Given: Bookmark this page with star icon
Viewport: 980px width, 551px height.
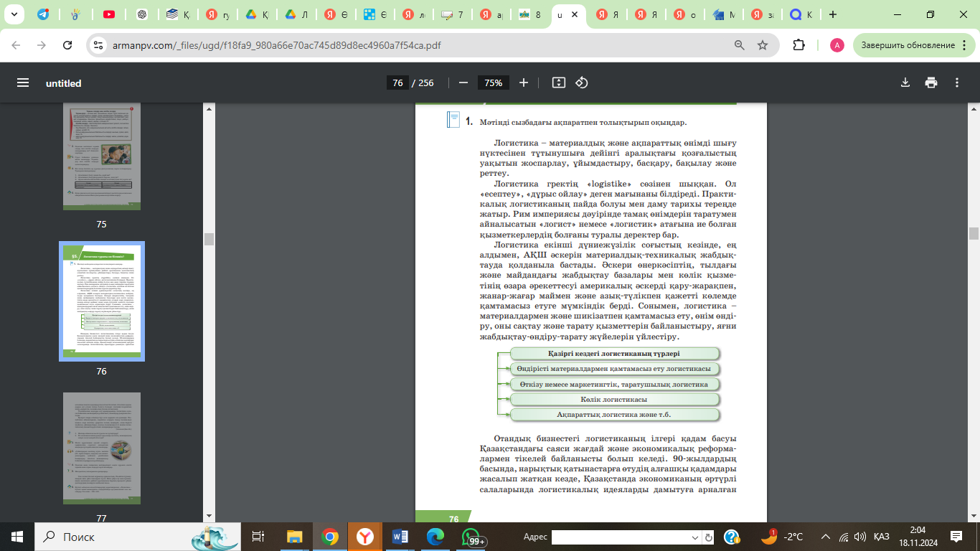Looking at the screenshot, I should 763,44.
